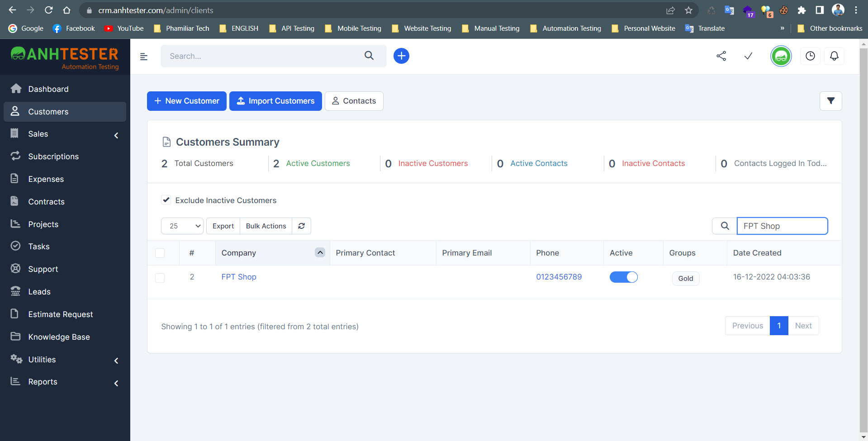Open Chrome extensions puzzle icon
The image size is (868, 441).
click(x=802, y=10)
